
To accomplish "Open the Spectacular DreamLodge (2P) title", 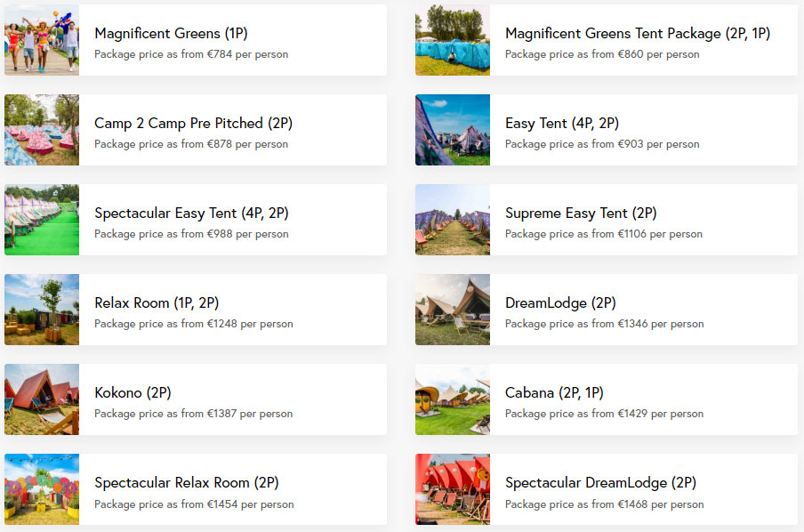I will [x=600, y=483].
